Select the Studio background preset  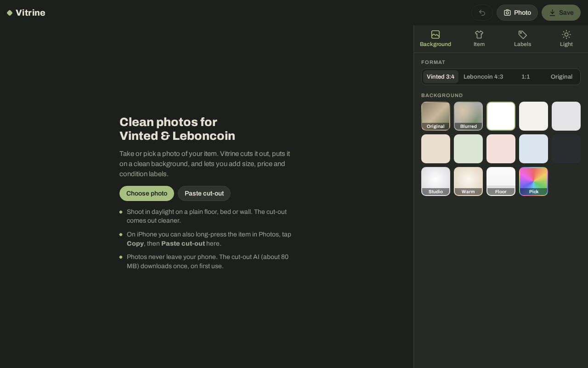coord(435,181)
